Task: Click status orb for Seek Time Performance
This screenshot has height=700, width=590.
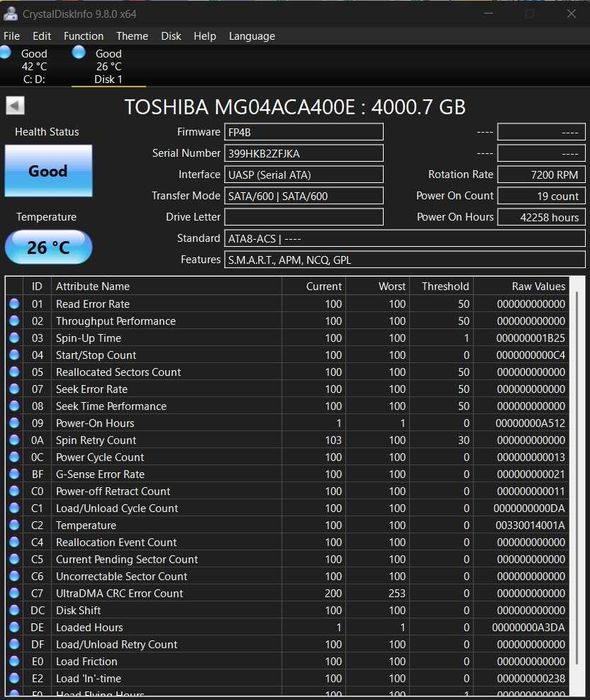Action: pos(14,405)
